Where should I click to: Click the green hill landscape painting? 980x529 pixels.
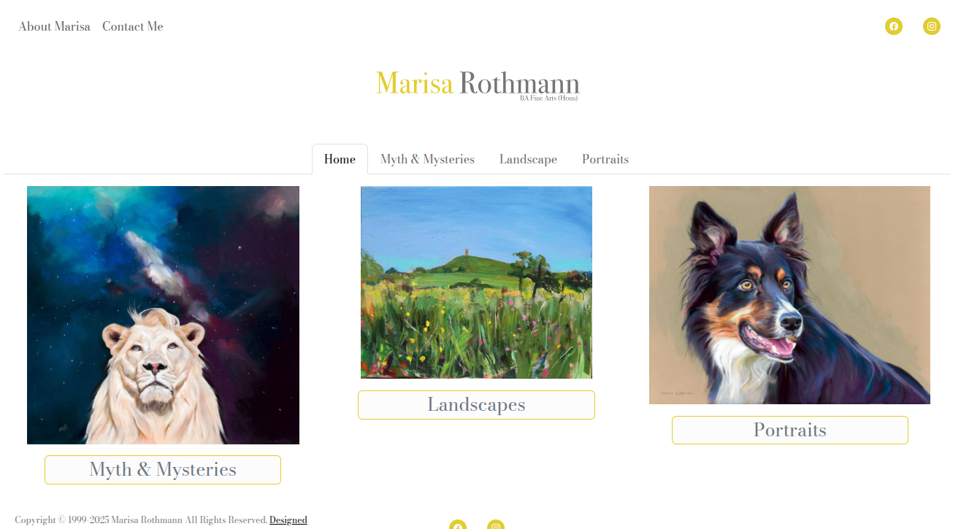(476, 282)
